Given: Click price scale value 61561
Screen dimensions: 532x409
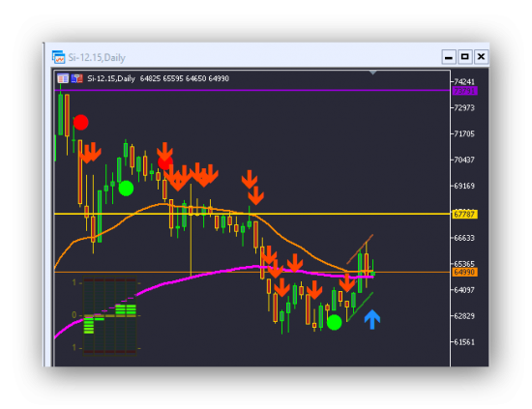Looking at the screenshot, I should coord(464,342).
